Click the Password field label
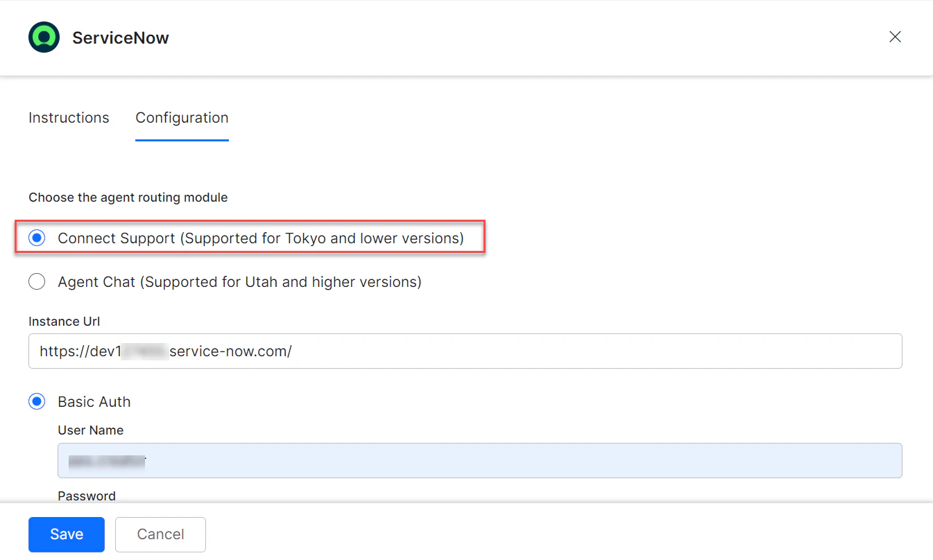933x560 pixels. (86, 496)
